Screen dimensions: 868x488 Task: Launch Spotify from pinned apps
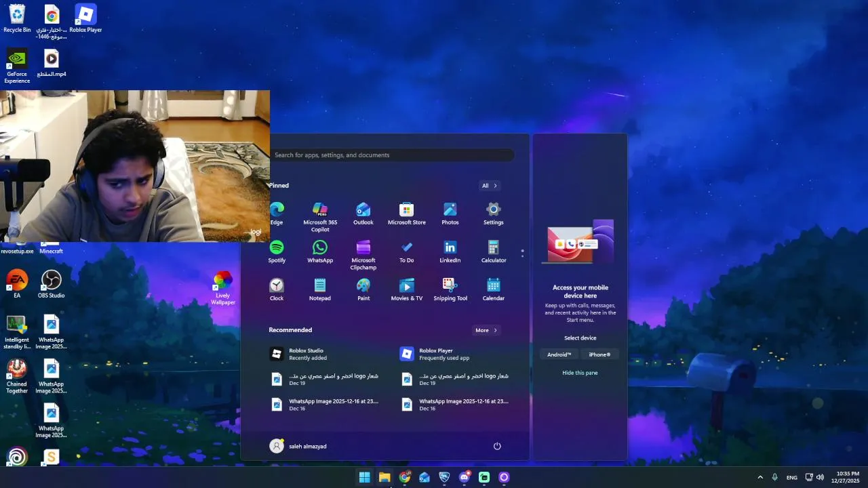277,251
